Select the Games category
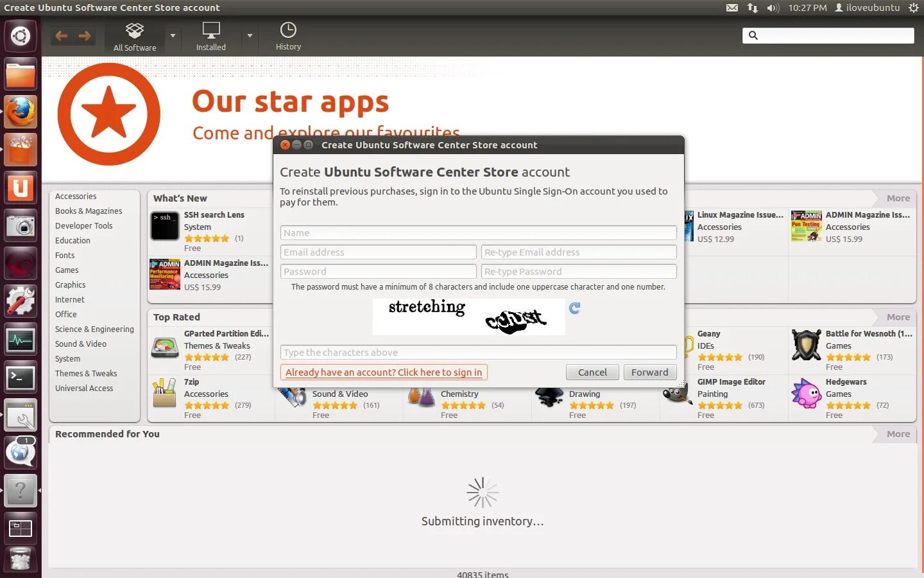Viewport: 924px width, 578px height. click(x=67, y=270)
